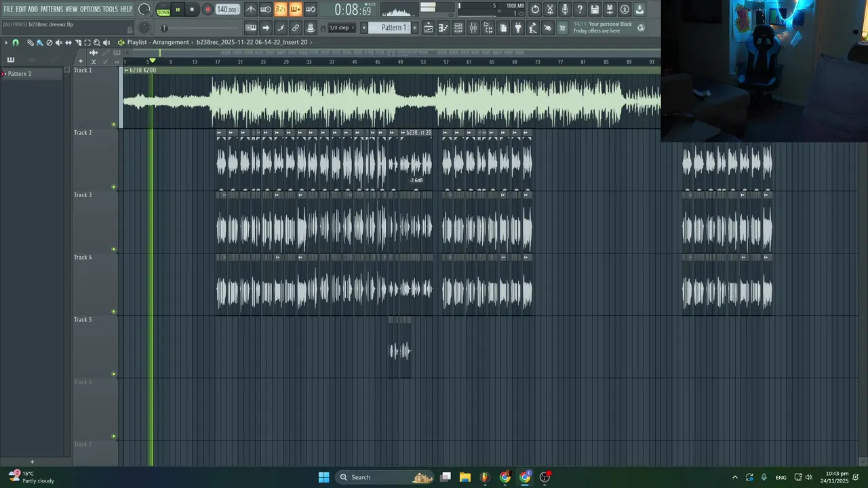Arm recording with the red record button
Screen dimensions: 868x488
208,9
